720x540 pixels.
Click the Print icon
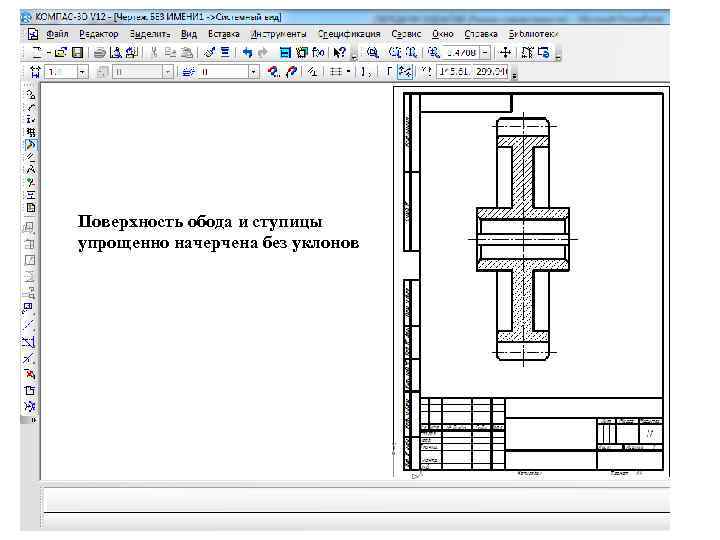pyautogui.click(x=100, y=53)
